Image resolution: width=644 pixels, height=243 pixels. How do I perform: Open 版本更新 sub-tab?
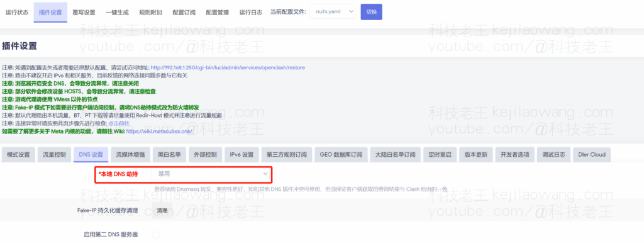click(476, 155)
